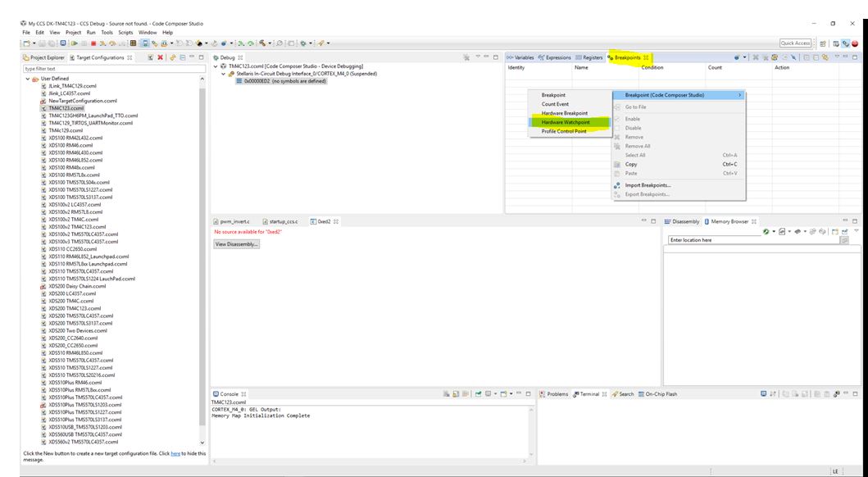Viewport: 868px width, 477px height.
Task: Click the delete (red X) icon in Target Configurations
Action: (x=160, y=57)
